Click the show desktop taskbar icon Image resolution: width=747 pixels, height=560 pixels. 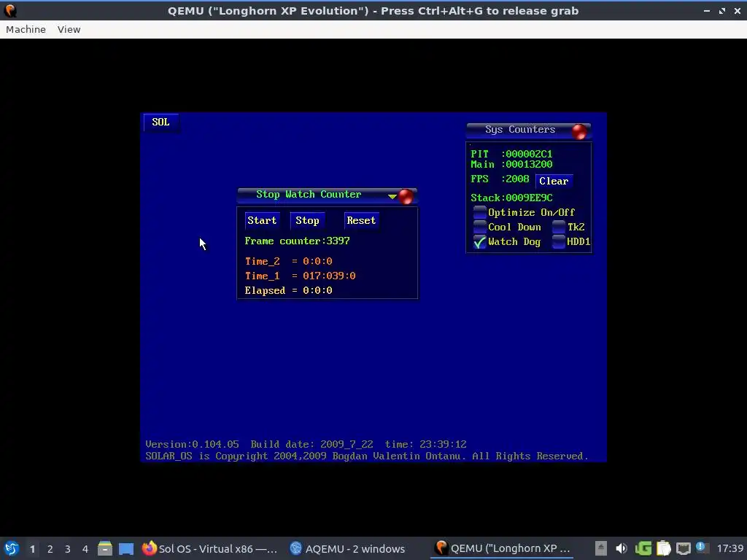pyautogui.click(x=126, y=548)
